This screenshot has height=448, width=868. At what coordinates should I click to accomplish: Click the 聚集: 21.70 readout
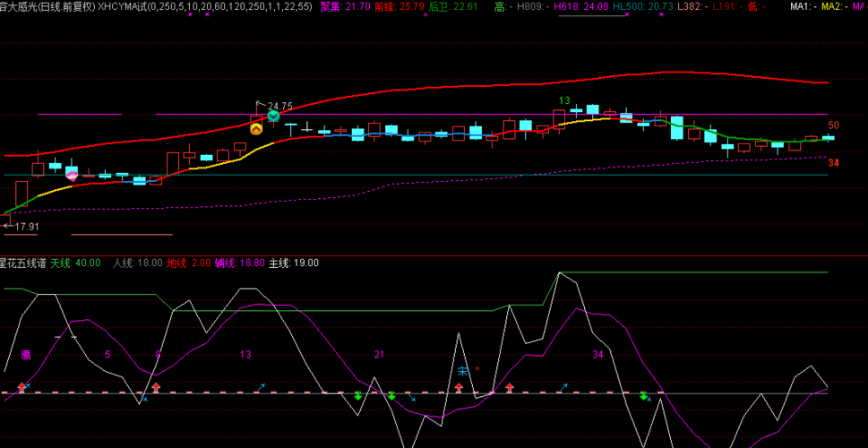[x=344, y=6]
